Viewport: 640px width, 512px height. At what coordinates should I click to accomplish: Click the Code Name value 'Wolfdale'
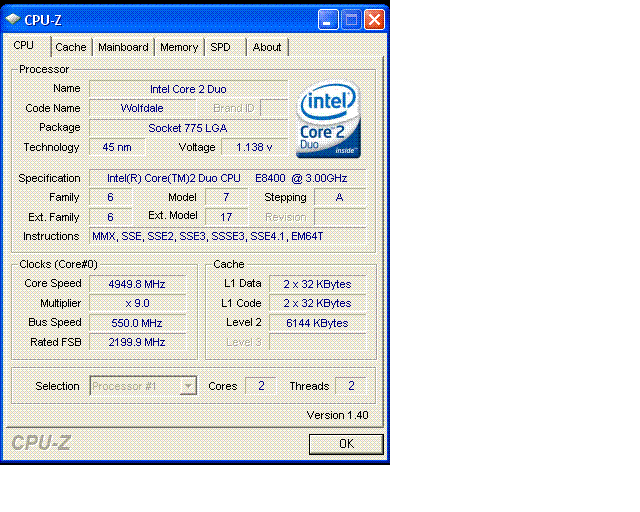coord(142,108)
